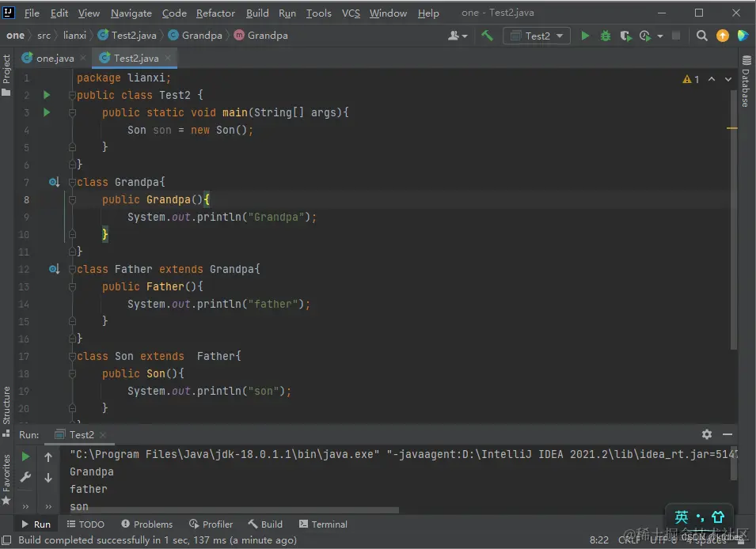Toggle the Database tool window
This screenshot has height=549, width=756.
pos(746,81)
